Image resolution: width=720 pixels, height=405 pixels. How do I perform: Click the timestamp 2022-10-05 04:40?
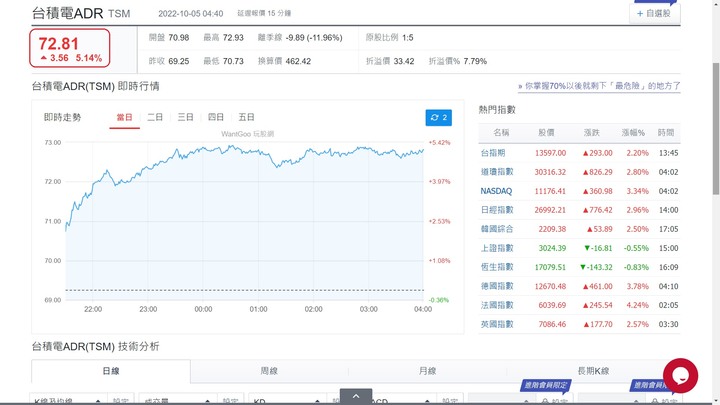(191, 14)
